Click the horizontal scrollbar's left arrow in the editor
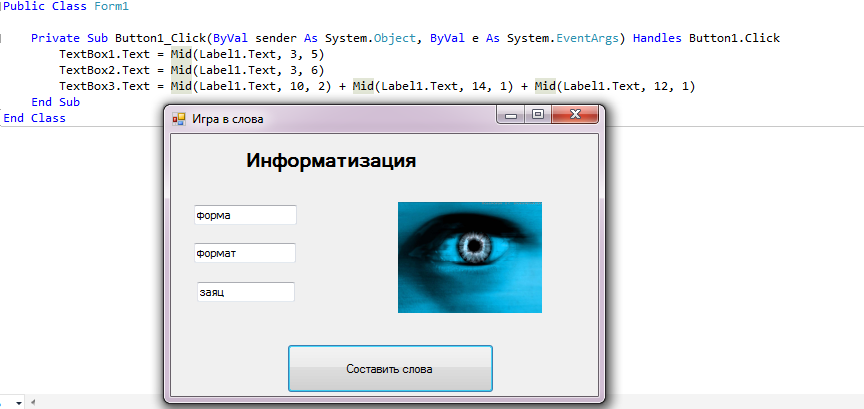 click(31, 403)
